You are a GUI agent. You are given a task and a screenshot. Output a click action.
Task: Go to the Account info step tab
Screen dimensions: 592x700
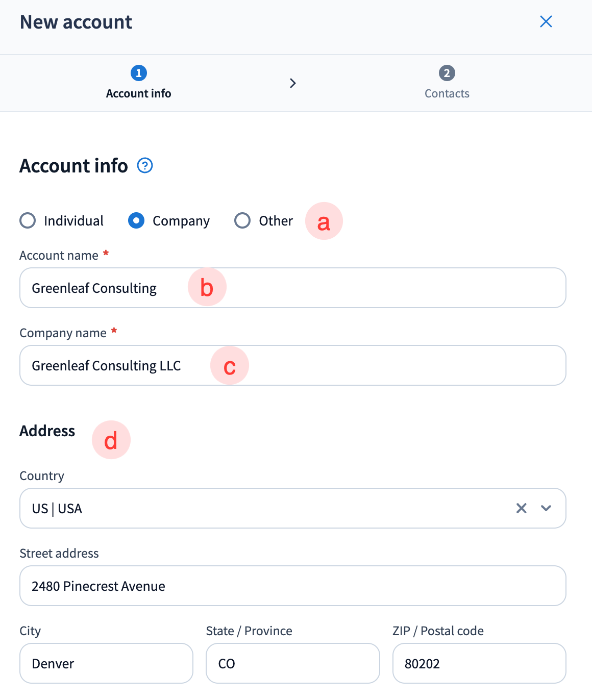(139, 93)
